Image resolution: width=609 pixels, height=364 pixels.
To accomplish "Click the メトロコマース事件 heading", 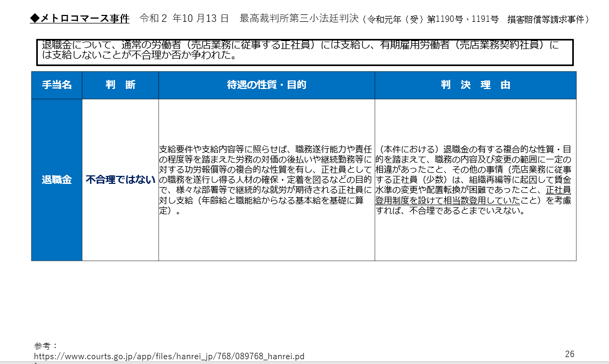I will coord(79,18).
